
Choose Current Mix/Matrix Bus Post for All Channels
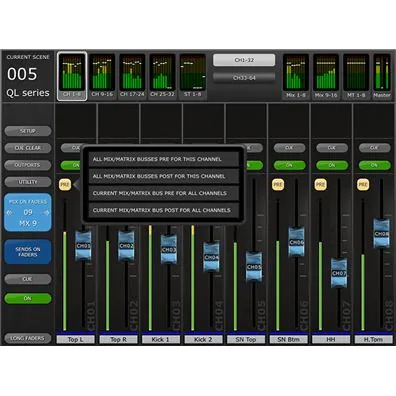coord(164,210)
